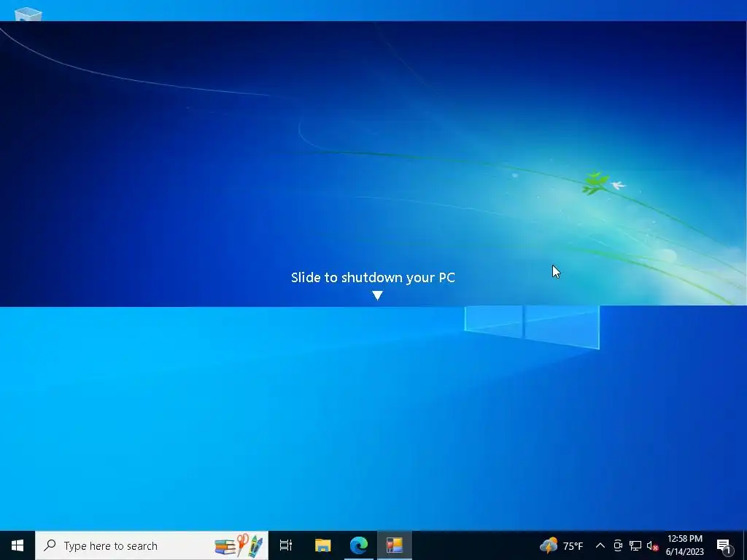Open the Windows Start menu
The width and height of the screenshot is (747, 560).
pos(18,545)
